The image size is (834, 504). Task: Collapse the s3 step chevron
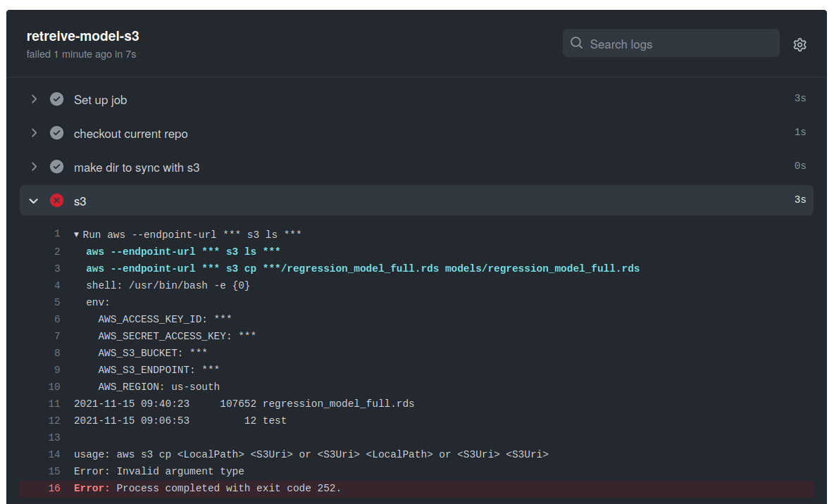click(34, 201)
